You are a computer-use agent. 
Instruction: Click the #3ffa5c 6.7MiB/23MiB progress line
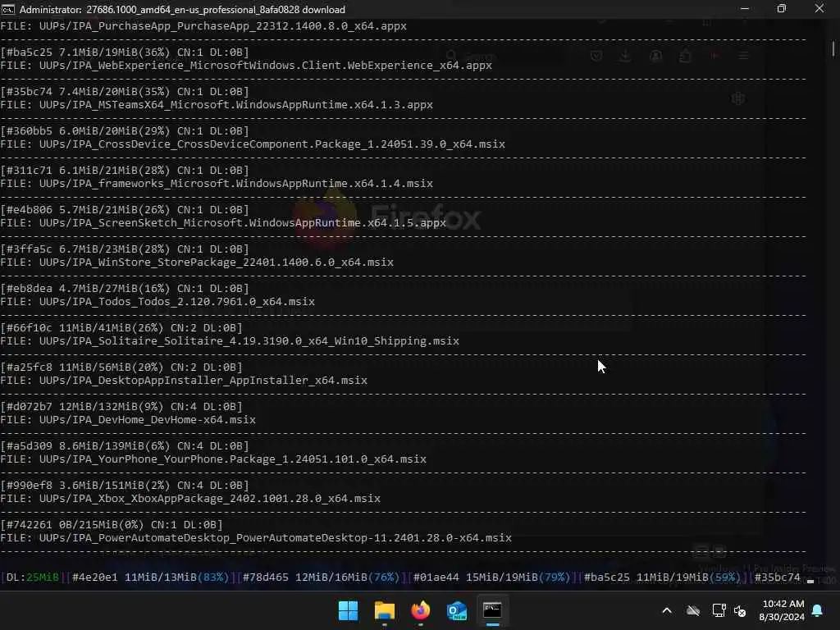(125, 249)
